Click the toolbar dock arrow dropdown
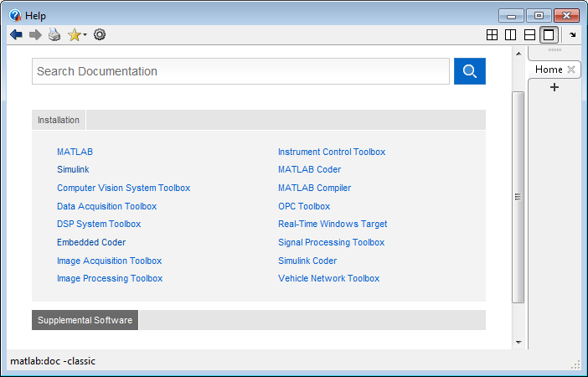This screenshot has height=377, width=588. pyautogui.click(x=573, y=35)
